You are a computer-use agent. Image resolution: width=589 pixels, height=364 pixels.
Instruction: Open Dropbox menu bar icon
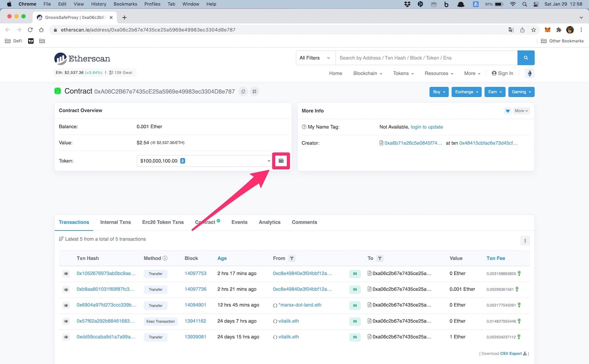pyautogui.click(x=407, y=4)
